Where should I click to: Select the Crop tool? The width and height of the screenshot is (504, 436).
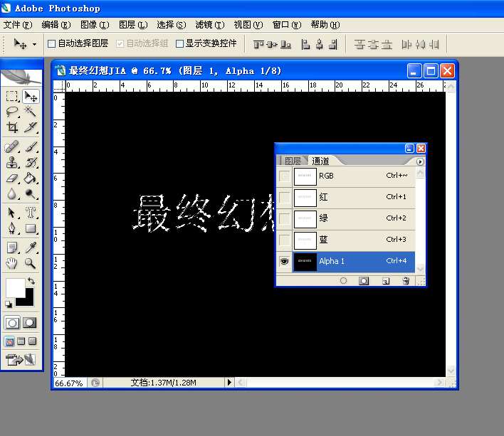tap(12, 127)
